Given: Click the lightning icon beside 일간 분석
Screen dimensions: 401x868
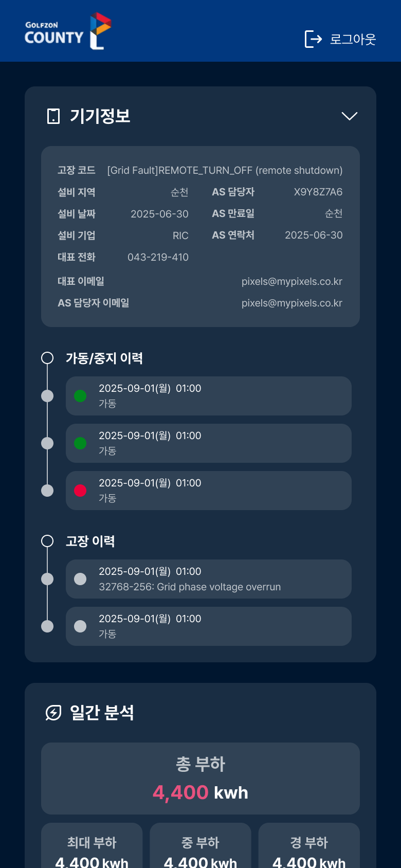Looking at the screenshot, I should [x=53, y=713].
